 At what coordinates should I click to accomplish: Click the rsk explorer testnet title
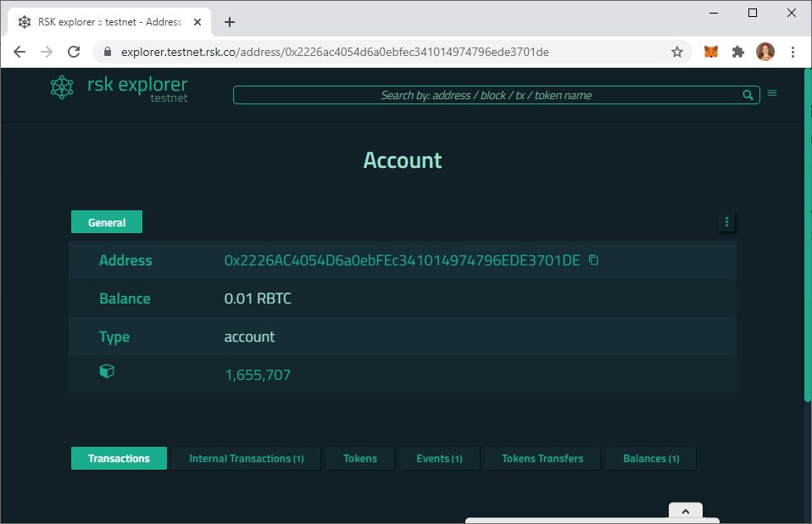coord(137,88)
